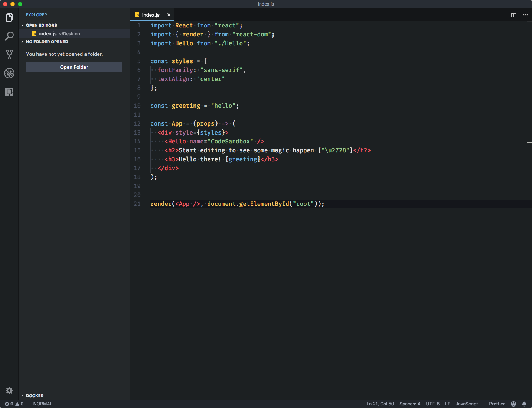Click the -- NORMAL -- vim mode indicator
Image resolution: width=532 pixels, height=408 pixels.
click(43, 404)
